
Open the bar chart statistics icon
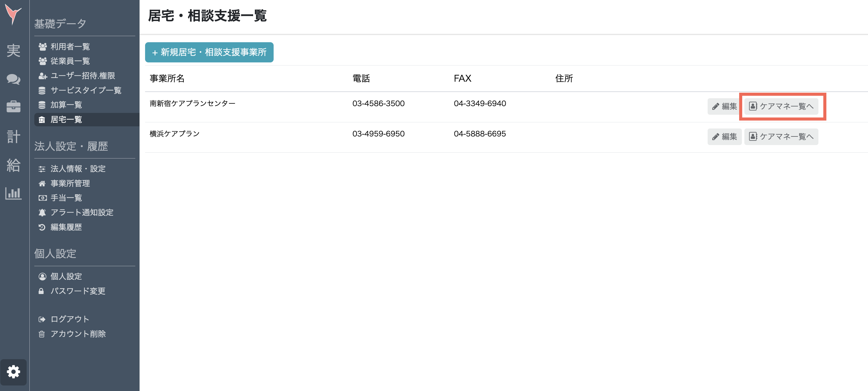pos(14,194)
